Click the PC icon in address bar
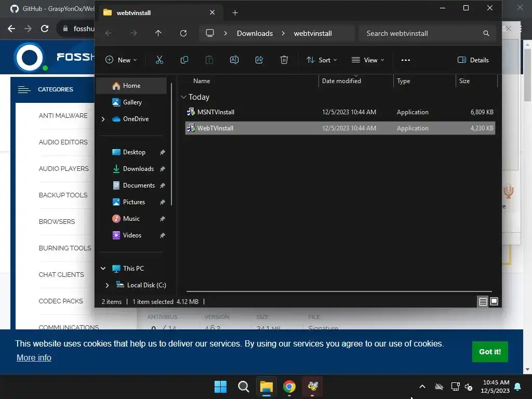This screenshot has height=399, width=532. pyautogui.click(x=210, y=33)
